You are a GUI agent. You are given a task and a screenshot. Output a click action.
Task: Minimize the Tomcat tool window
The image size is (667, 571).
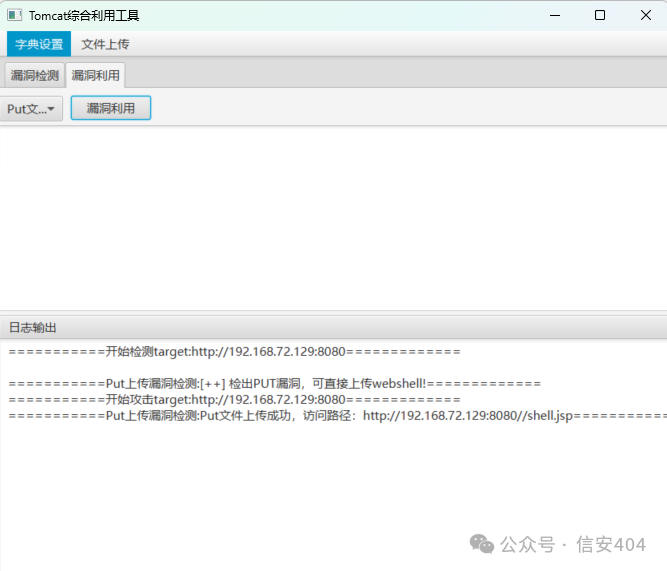point(555,15)
